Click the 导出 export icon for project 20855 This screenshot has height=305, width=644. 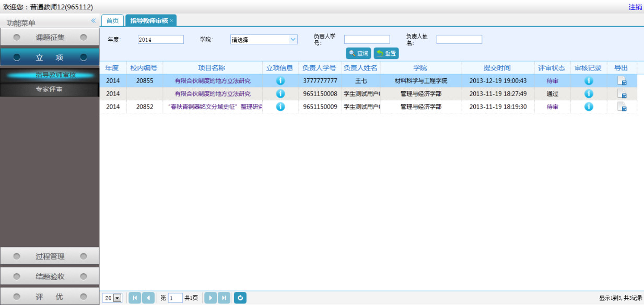coord(622,81)
